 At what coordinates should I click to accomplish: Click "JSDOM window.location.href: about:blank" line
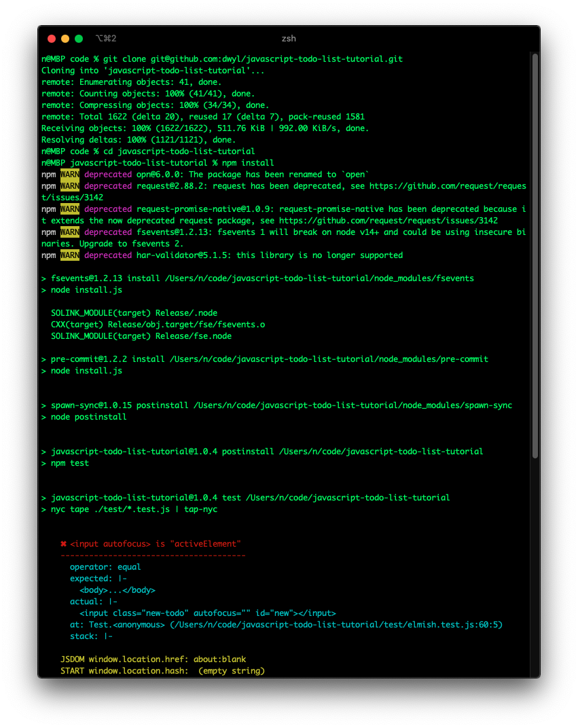153,659
